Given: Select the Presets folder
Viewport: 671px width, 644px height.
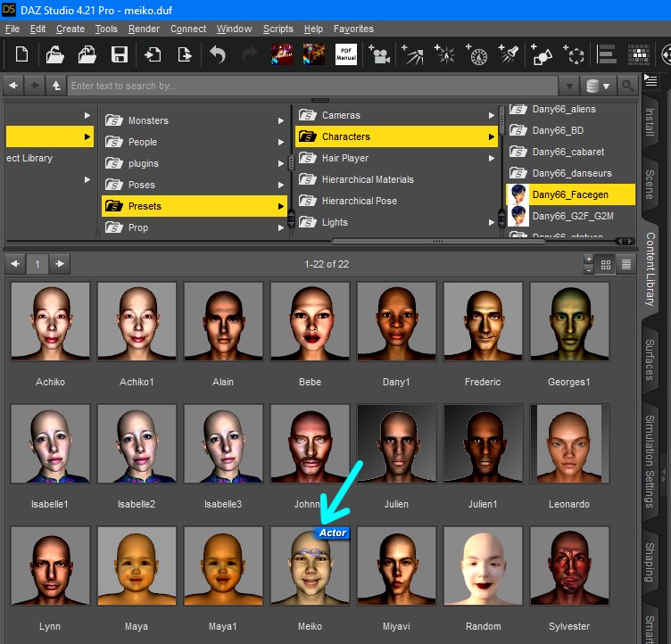Looking at the screenshot, I should (195, 206).
